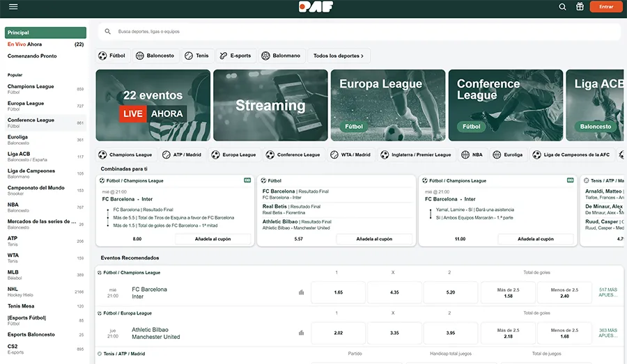Open Europa League in sidebar

pos(45,106)
